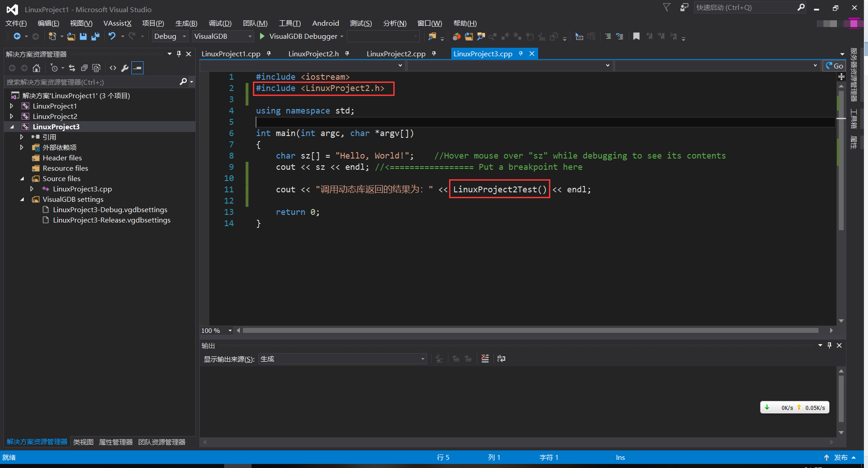Undo the last edit

[112, 36]
